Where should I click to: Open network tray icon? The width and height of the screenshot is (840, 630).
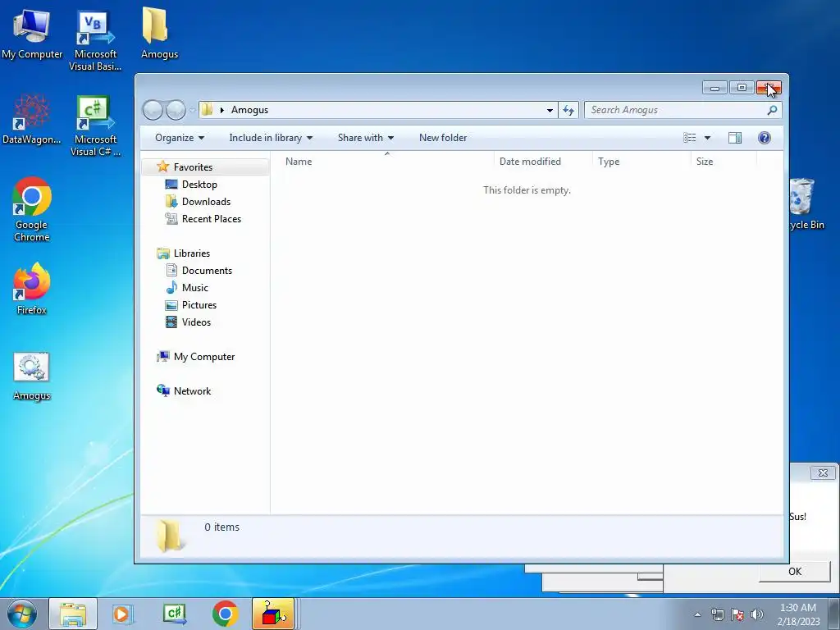point(717,614)
